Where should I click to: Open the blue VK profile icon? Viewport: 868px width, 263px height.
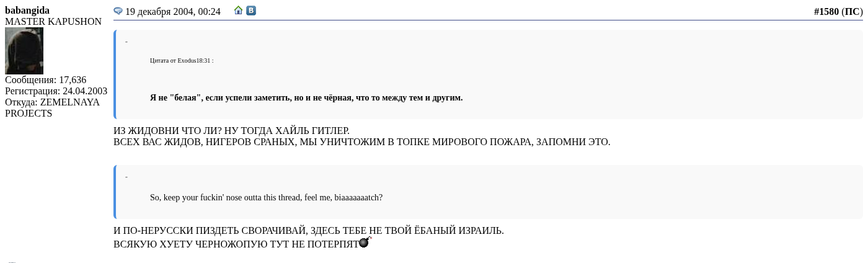[251, 11]
